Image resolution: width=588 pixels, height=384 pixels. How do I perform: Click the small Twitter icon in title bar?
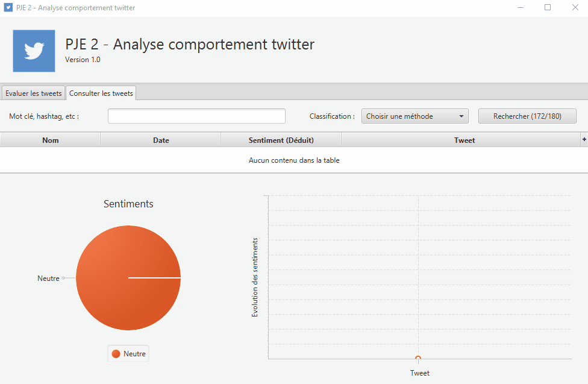coord(8,8)
